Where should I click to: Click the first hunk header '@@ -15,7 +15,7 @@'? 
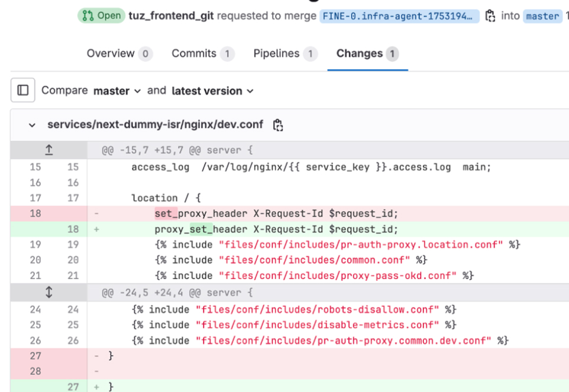coord(177,150)
